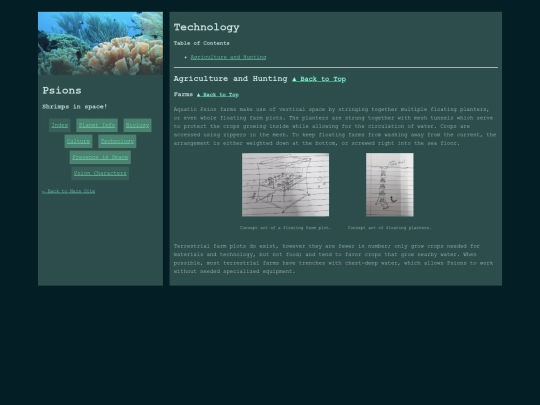Image resolution: width=540 pixels, height=405 pixels.
Task: Click the Agriculture and Hunting section heading
Action: click(230, 79)
